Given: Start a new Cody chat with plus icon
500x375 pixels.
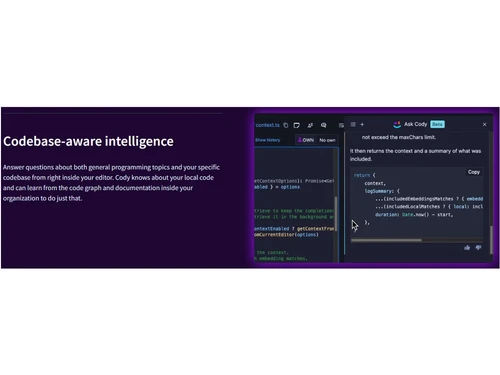Looking at the screenshot, I should (362, 124).
